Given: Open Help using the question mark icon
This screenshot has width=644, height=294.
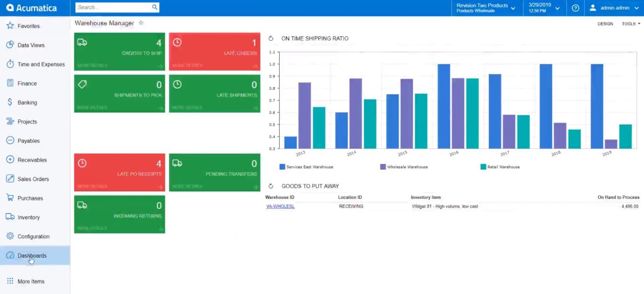Looking at the screenshot, I should click(575, 8).
